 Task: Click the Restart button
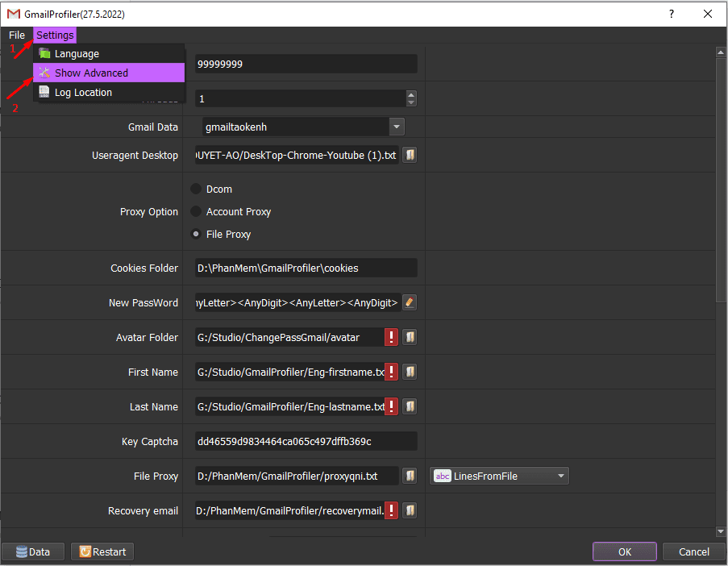[x=102, y=551]
